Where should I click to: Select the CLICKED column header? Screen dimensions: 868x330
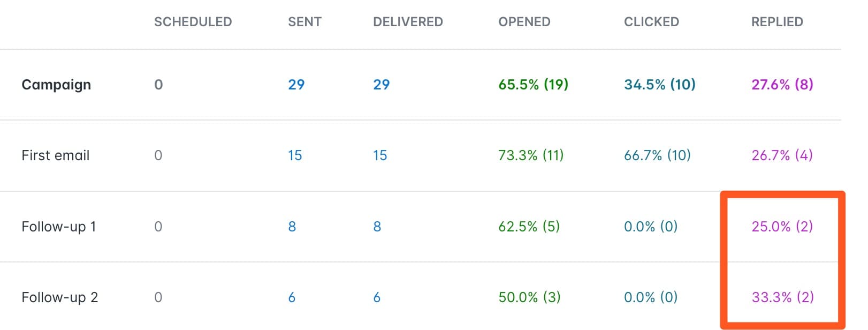pyautogui.click(x=651, y=22)
